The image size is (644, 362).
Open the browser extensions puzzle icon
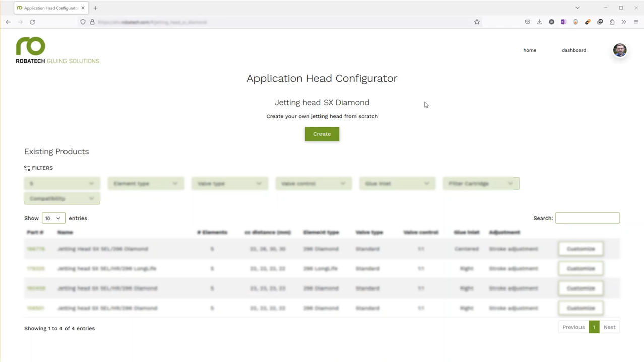[612, 22]
